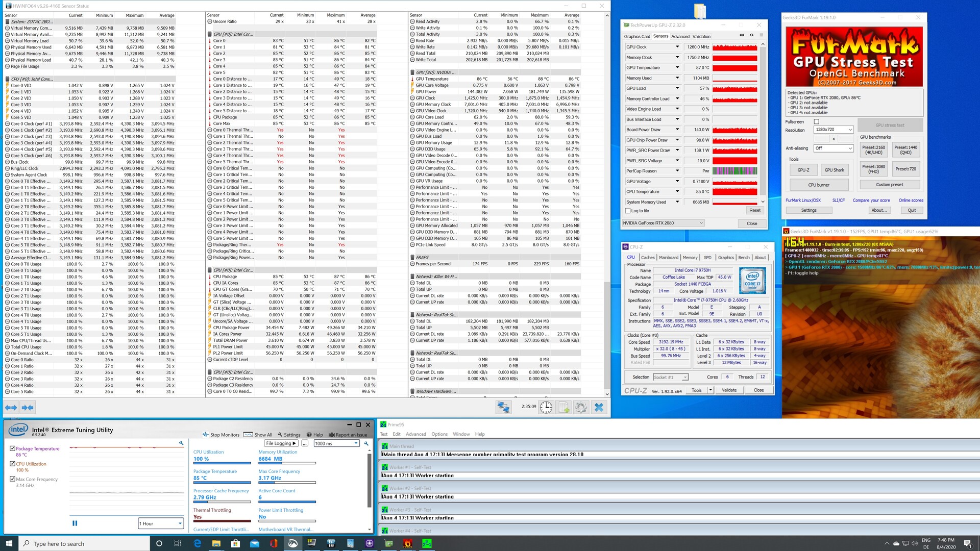The image size is (980, 551).
Task: Open CPU-Z Tools dropdown arrow
Action: point(710,390)
